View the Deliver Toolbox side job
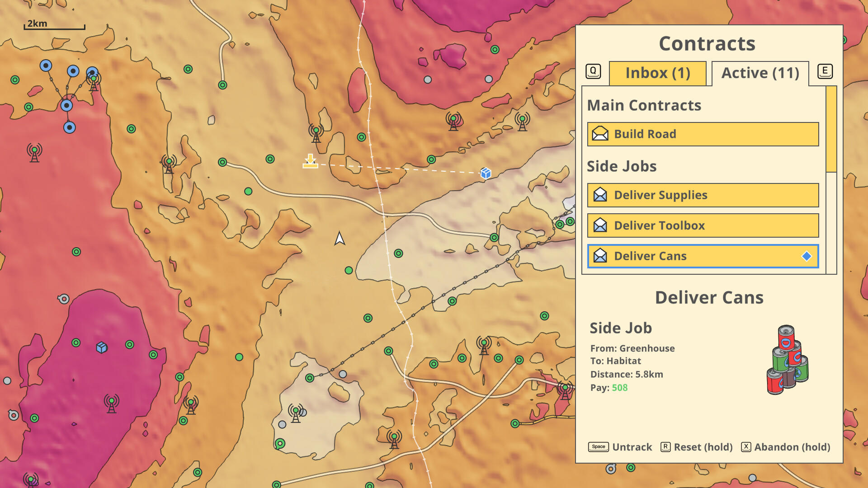 click(x=702, y=225)
